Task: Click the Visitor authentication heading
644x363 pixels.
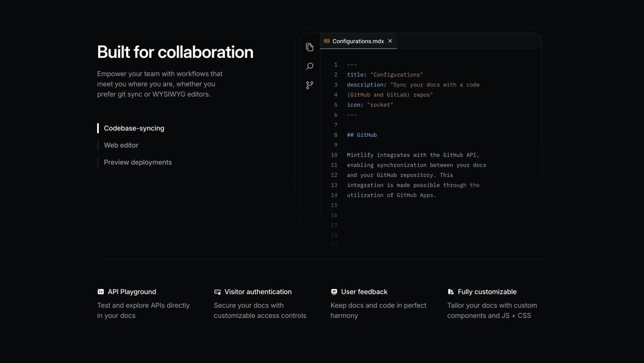Action: pos(258,292)
